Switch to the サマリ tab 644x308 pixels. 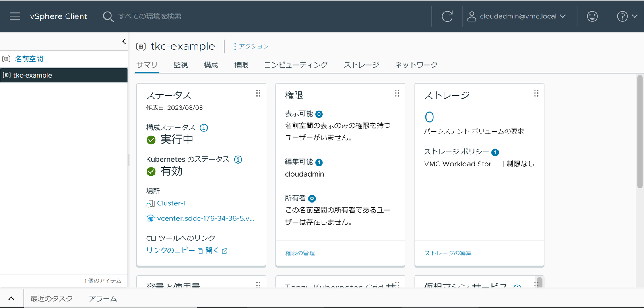tap(147, 65)
